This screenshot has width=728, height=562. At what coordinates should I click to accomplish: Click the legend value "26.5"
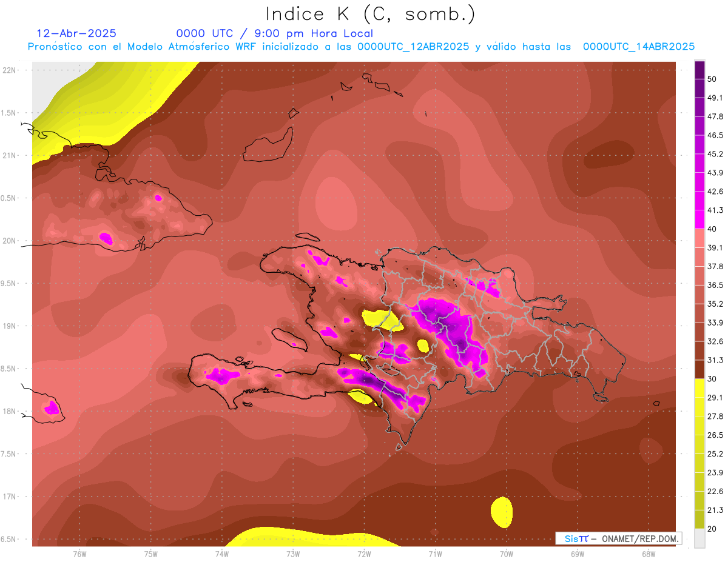tap(715, 435)
